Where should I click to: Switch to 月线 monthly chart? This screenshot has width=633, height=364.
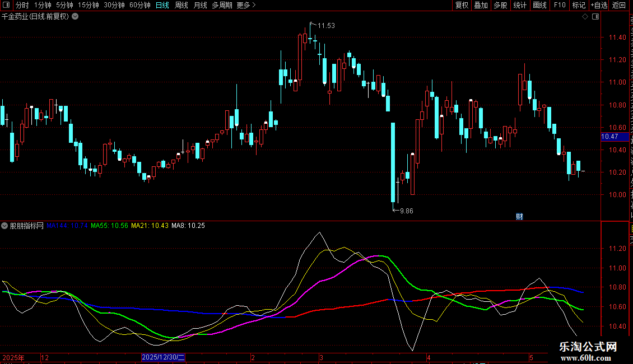[x=200, y=5]
